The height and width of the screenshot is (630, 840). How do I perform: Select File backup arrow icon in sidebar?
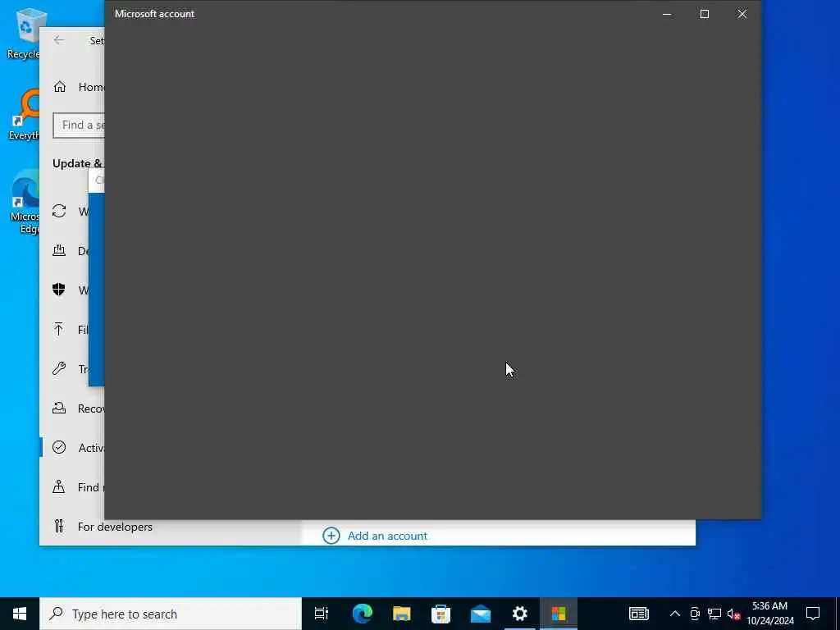[x=59, y=329]
